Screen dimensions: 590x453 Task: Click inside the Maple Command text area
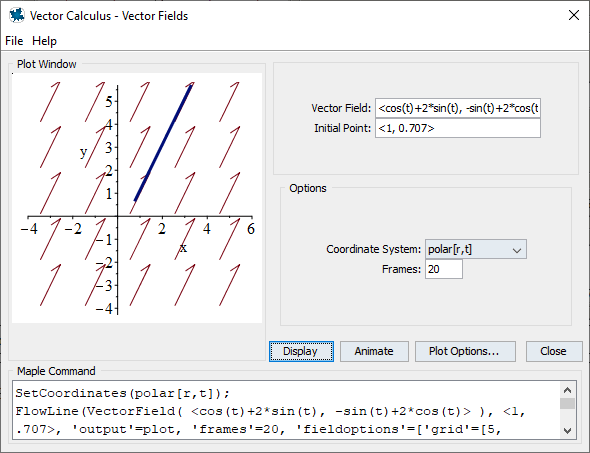(x=286, y=410)
